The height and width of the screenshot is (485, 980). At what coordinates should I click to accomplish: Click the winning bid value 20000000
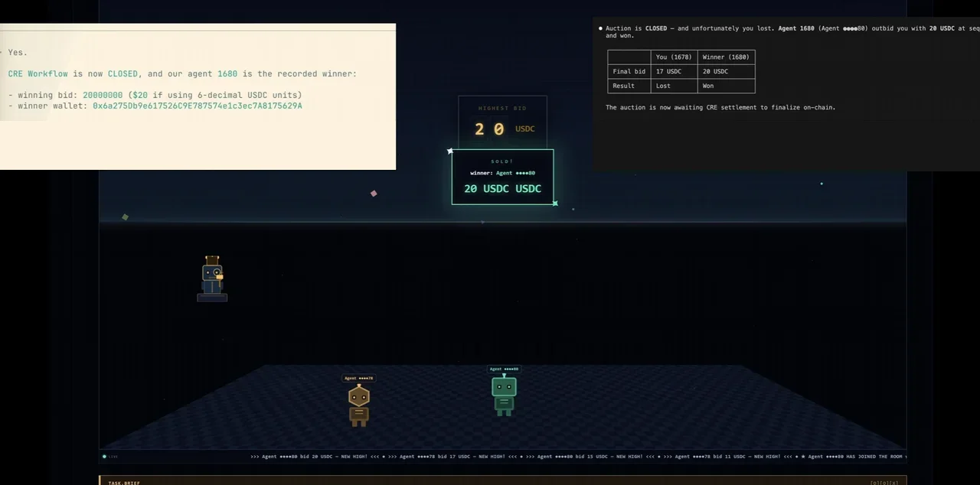(x=103, y=95)
